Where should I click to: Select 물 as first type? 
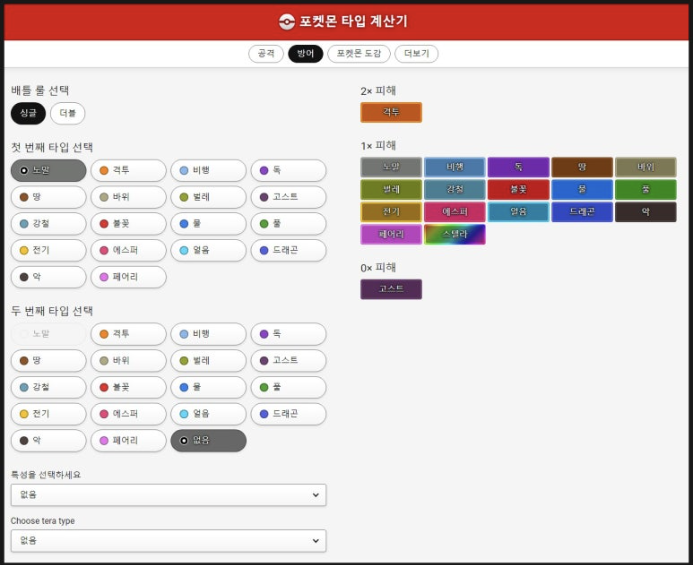tap(209, 224)
